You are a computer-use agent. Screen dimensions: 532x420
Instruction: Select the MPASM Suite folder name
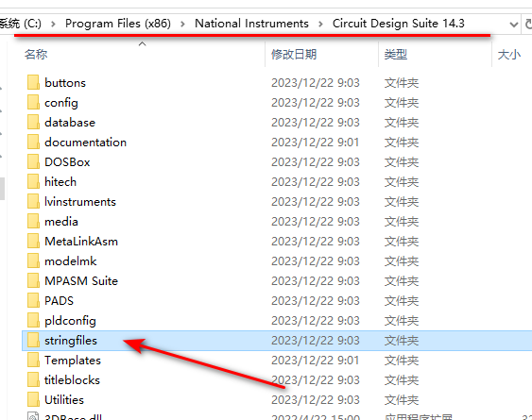[x=81, y=281]
